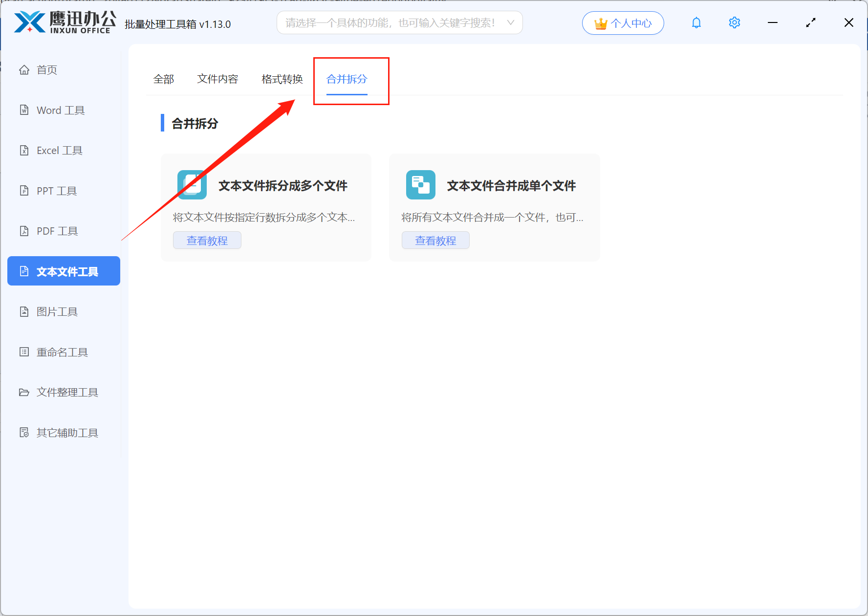Expand the function search dropdown

pyautogui.click(x=510, y=22)
